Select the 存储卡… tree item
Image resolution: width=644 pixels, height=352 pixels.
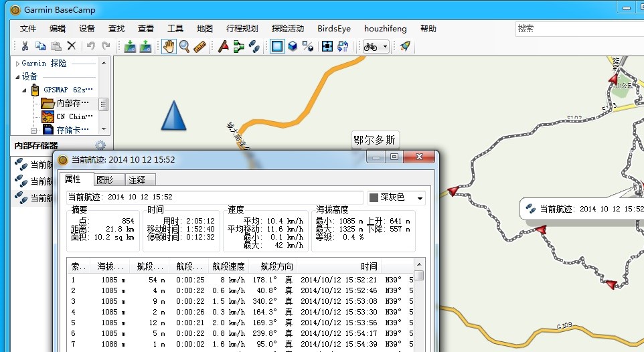coord(66,130)
